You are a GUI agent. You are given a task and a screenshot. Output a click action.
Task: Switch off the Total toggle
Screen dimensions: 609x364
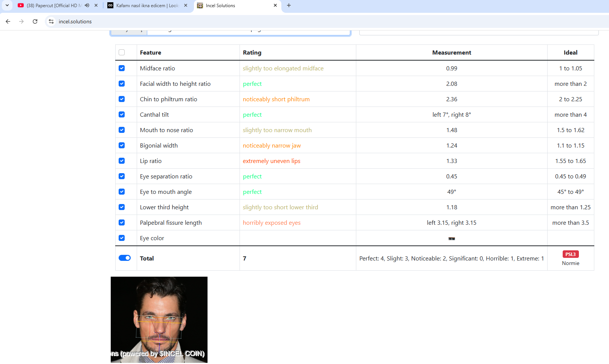coord(125,258)
